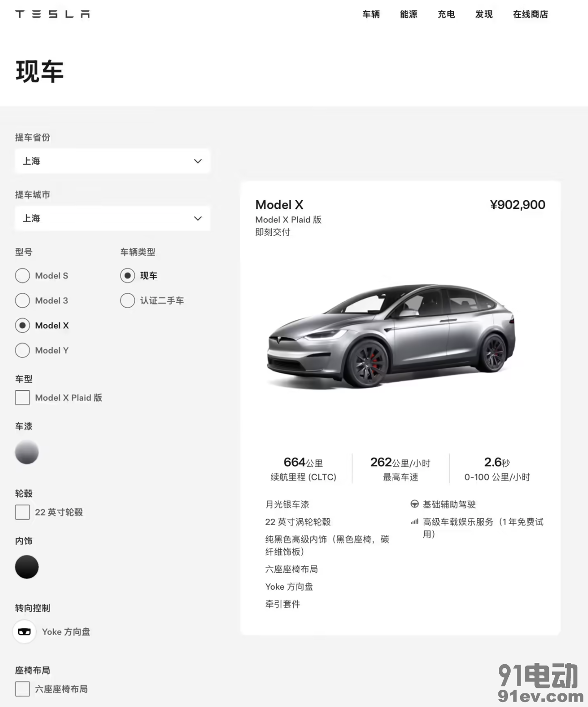
Task: Open the 车辆 menu
Action: pos(371,14)
